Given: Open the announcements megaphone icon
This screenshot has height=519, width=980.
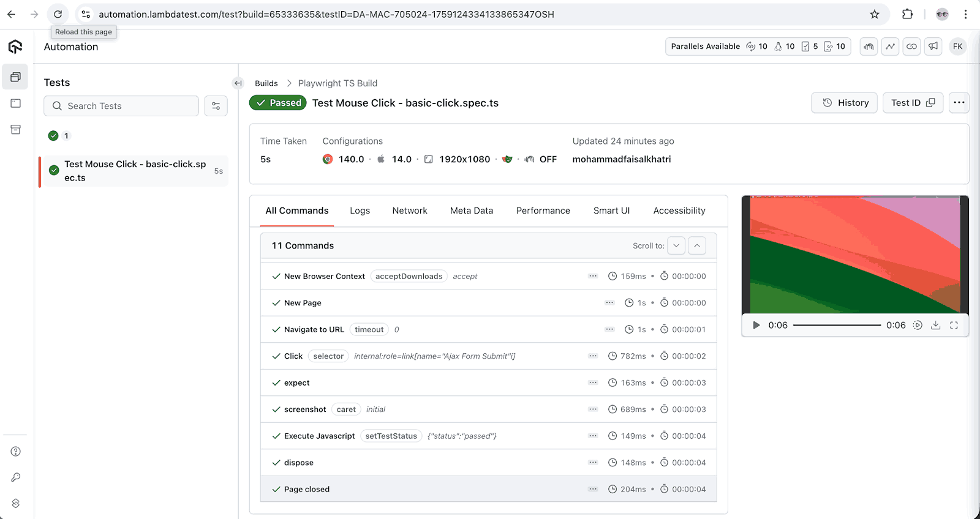Looking at the screenshot, I should (x=933, y=47).
